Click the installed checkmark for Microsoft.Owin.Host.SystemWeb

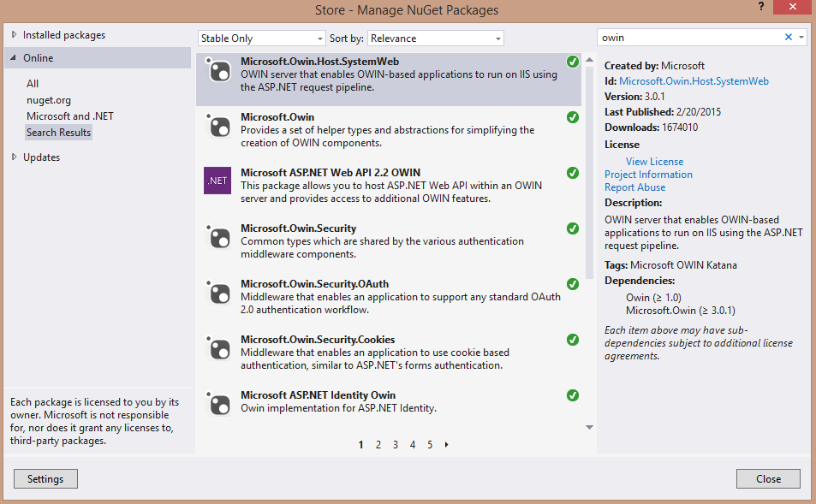pos(572,62)
